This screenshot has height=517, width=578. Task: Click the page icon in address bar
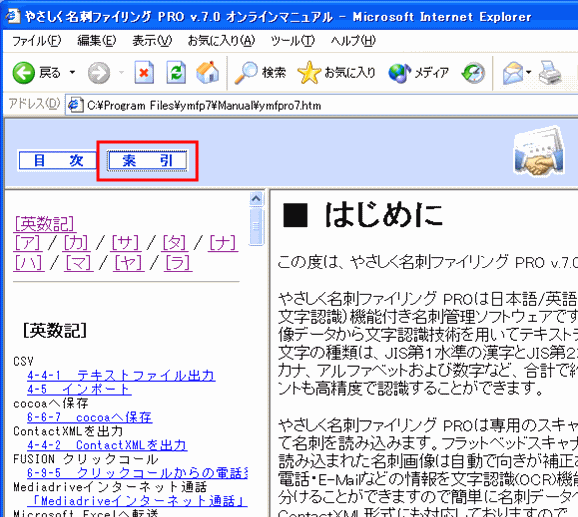75,105
